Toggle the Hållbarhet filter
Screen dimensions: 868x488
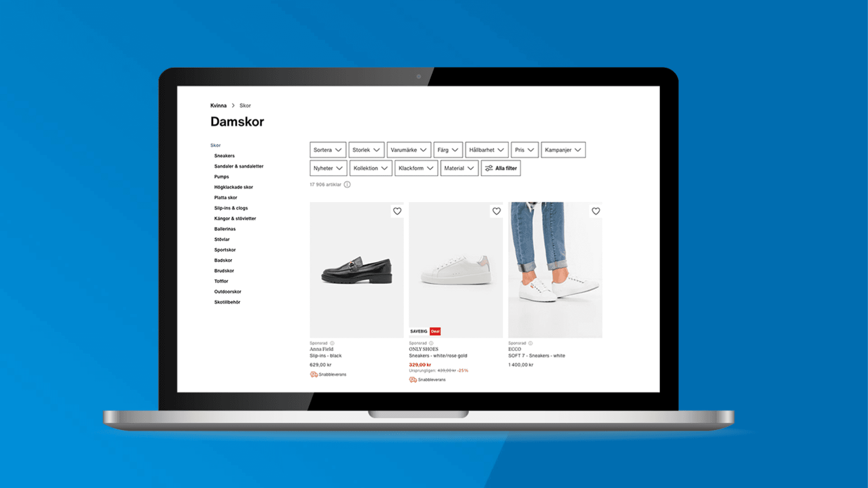[485, 150]
